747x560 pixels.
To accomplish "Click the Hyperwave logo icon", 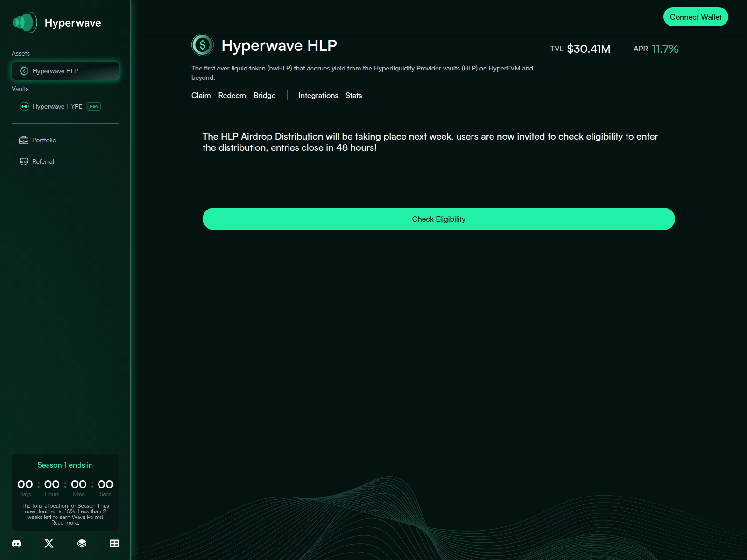I will [x=24, y=22].
